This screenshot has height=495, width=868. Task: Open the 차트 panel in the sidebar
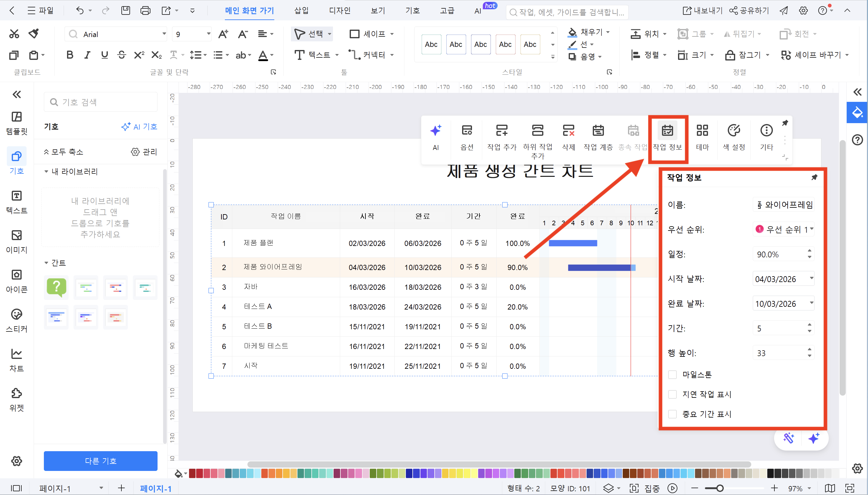(16, 359)
